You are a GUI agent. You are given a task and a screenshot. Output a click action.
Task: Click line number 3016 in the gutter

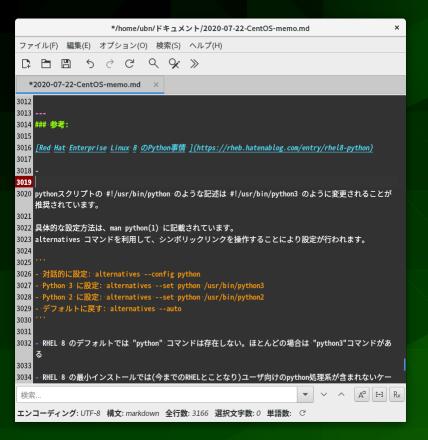(x=24, y=148)
